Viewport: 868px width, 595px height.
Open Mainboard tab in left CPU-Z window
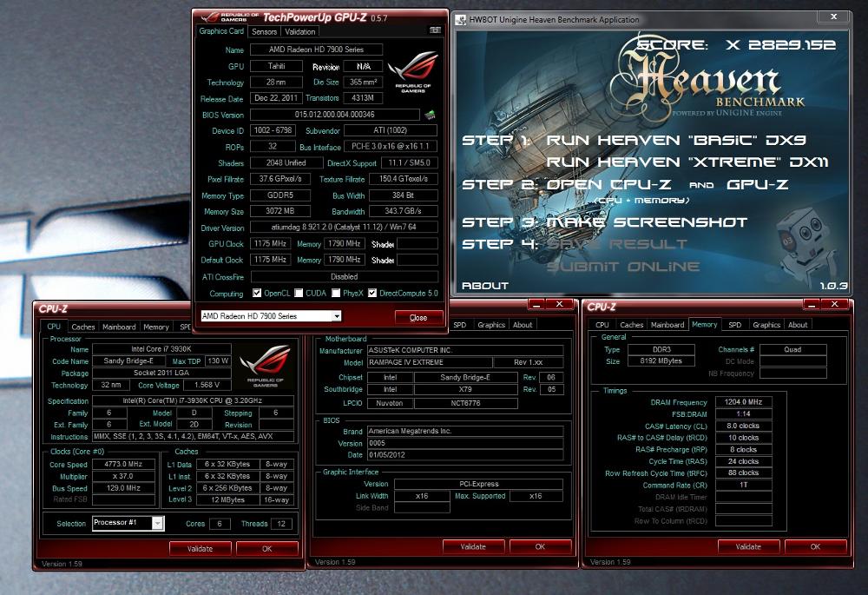(119, 327)
